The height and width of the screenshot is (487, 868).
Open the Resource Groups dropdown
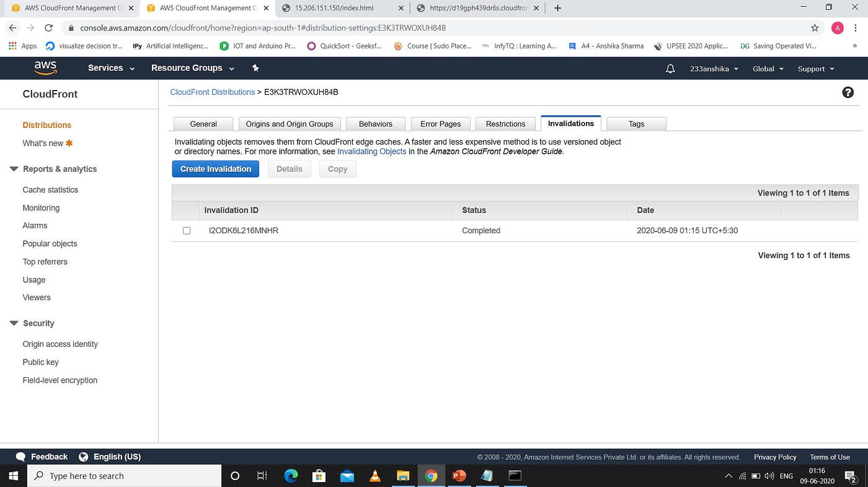[193, 68]
